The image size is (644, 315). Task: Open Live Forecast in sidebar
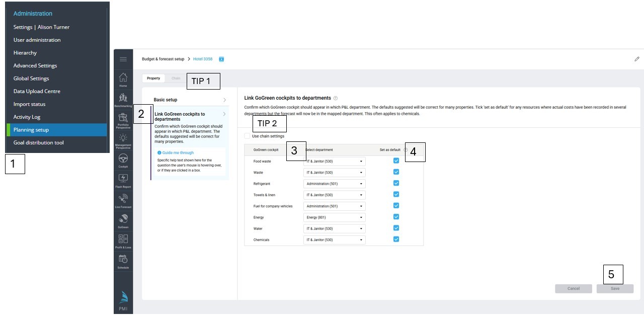point(123,199)
